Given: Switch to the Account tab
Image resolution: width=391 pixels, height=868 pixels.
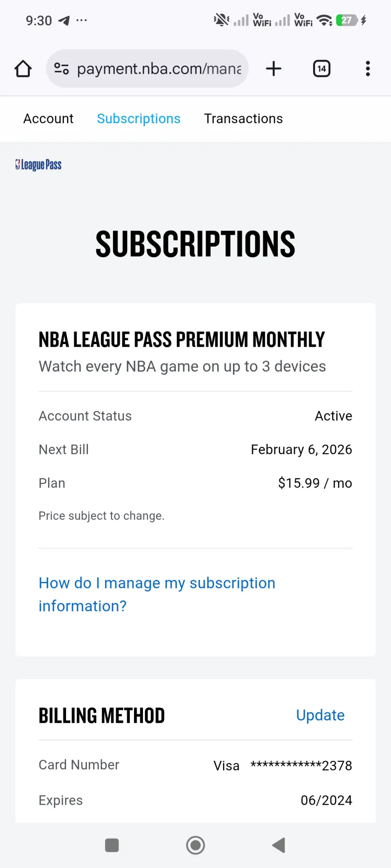Looking at the screenshot, I should click(48, 118).
